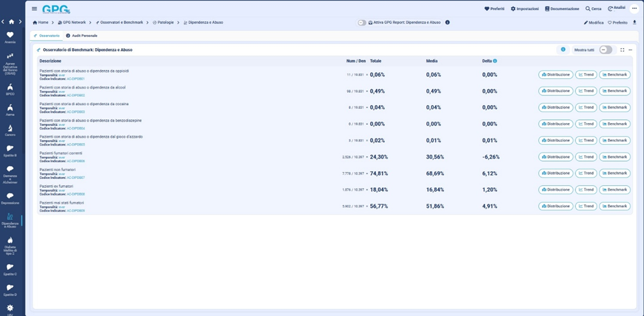Click the right chevron beside sidebar home icon
The image size is (644, 316).
(20, 22)
